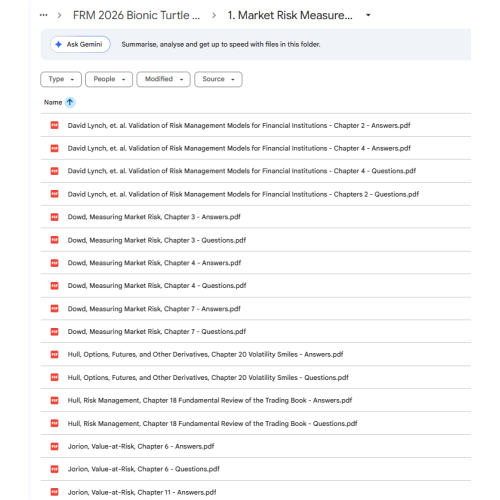Select file name David Lynch Chapters 2 - Questions.pdf
500x500 pixels.
(x=243, y=194)
